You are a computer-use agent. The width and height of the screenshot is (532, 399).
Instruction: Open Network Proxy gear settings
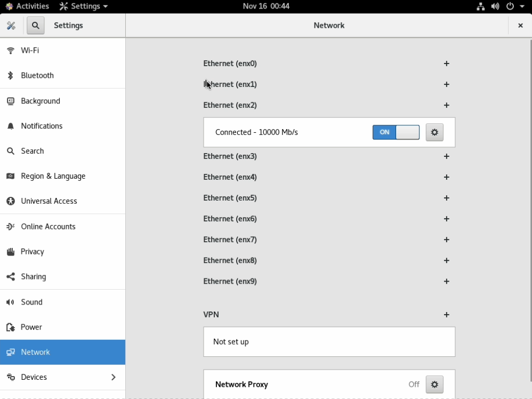(434, 384)
